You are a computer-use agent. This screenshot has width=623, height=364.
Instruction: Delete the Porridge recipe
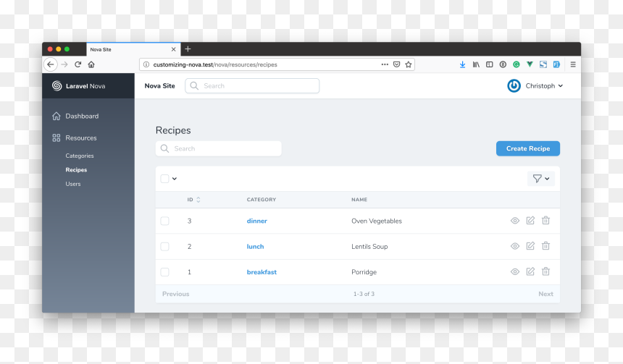click(546, 271)
